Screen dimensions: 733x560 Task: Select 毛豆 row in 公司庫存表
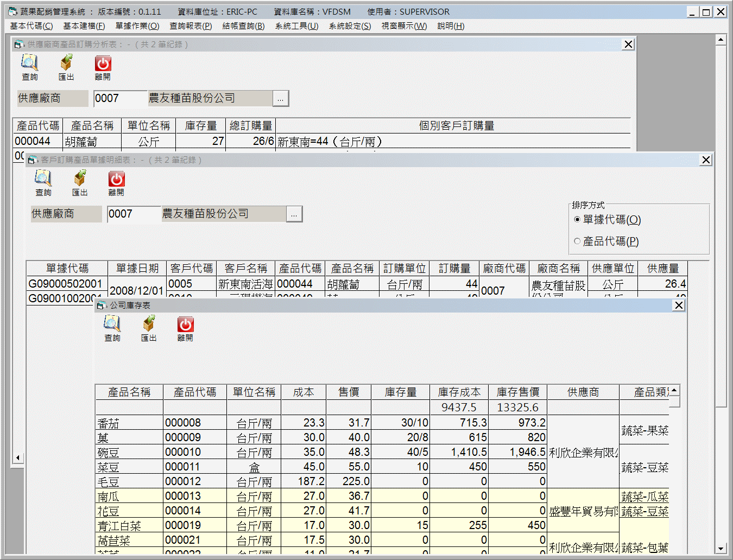coord(382,481)
